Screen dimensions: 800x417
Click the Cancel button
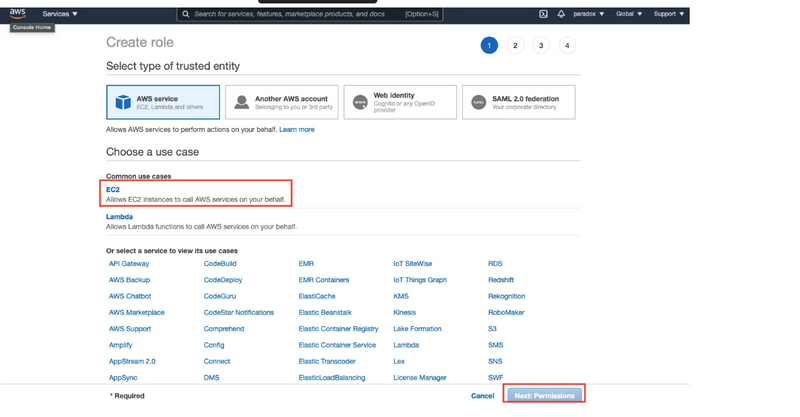tap(482, 396)
